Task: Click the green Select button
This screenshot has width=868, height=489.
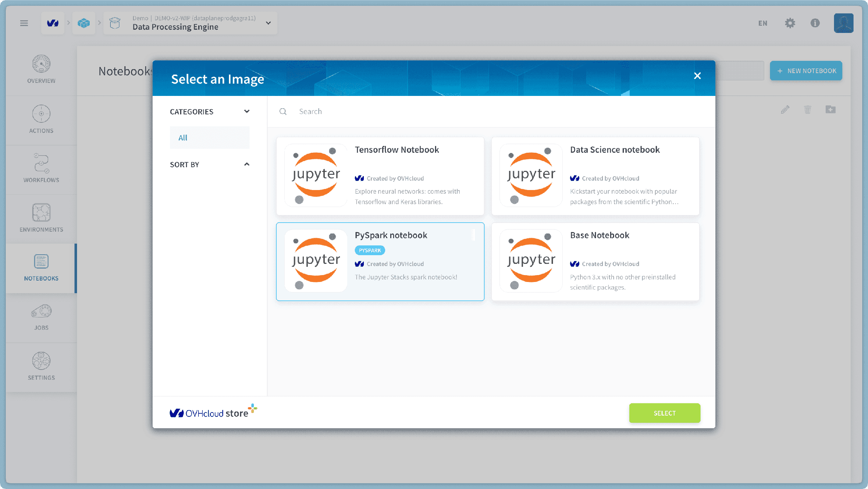Action: [665, 413]
